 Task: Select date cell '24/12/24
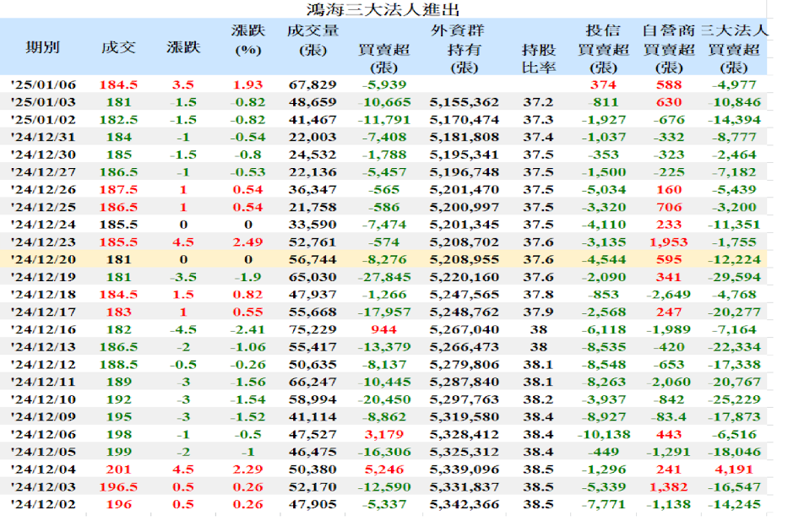[x=43, y=225]
